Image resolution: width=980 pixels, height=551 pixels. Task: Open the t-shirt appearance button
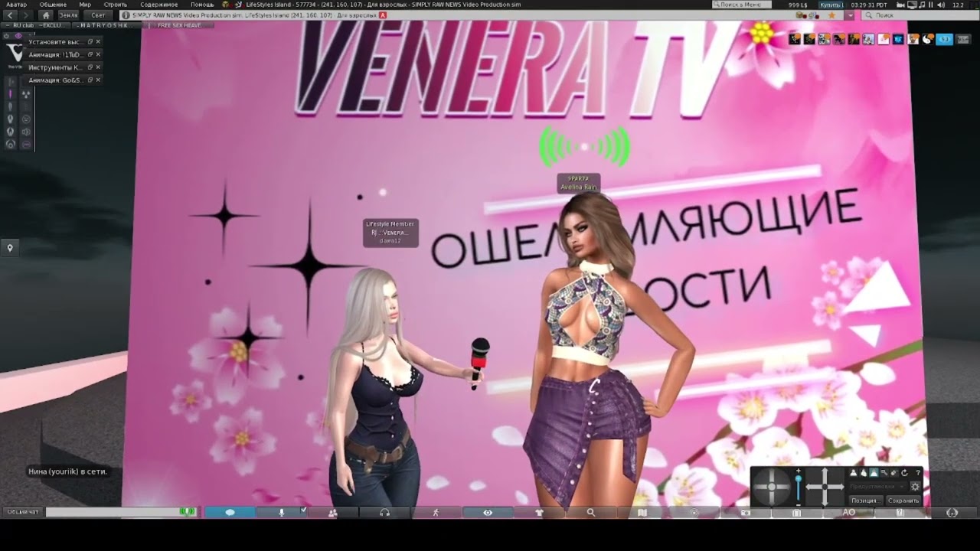[539, 513]
